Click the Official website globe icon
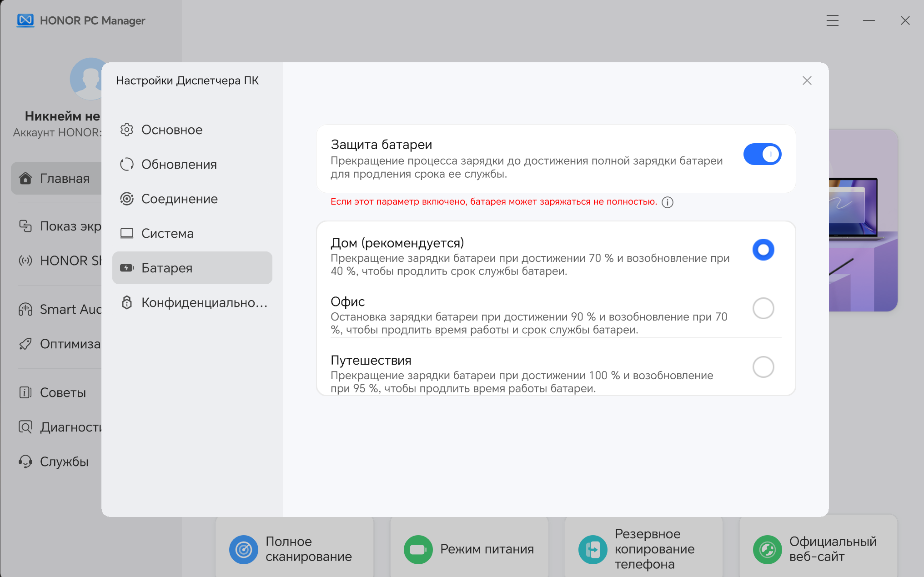Image resolution: width=924 pixels, height=577 pixels. [767, 549]
